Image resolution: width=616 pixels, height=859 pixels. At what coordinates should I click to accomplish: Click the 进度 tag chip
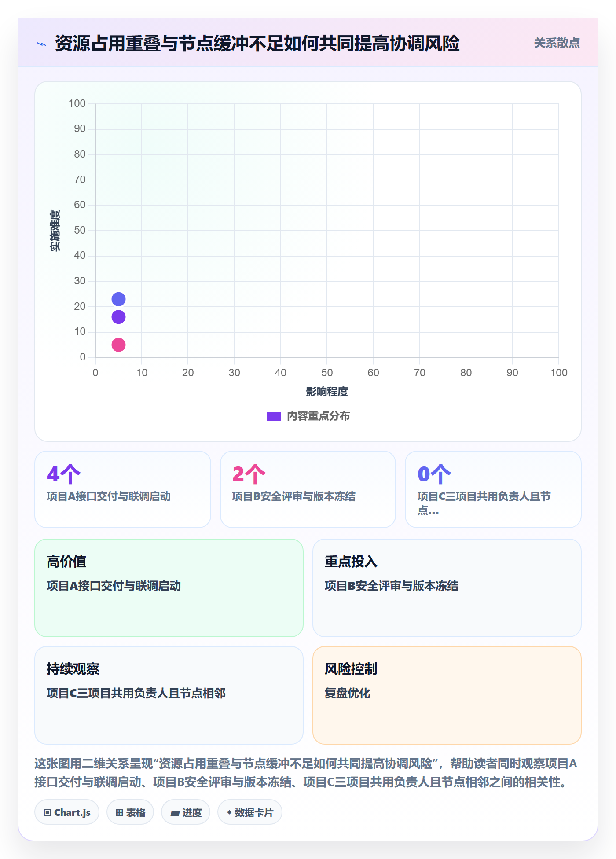coord(186,812)
